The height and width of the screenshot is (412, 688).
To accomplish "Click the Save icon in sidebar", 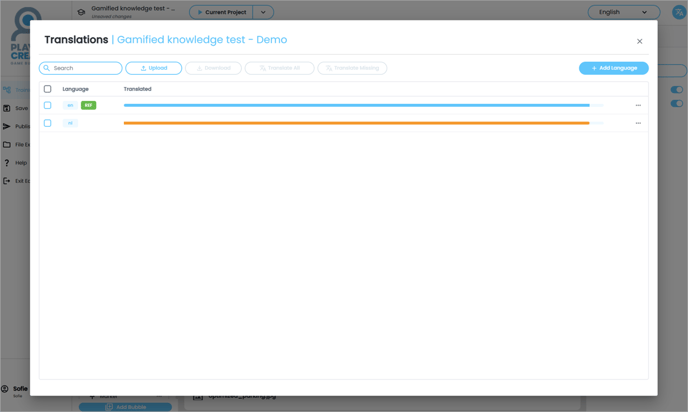I will click(7, 108).
